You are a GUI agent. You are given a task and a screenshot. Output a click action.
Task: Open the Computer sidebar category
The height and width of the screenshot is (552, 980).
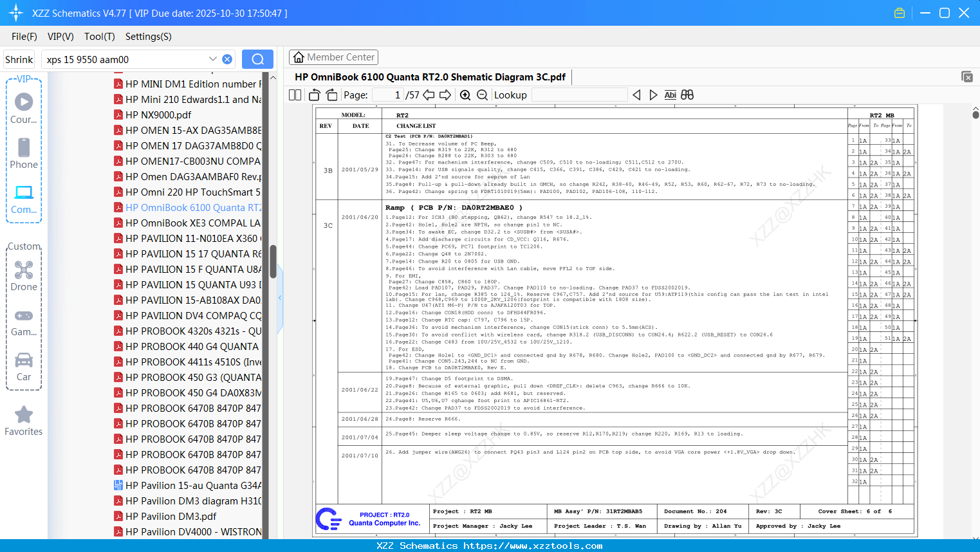click(24, 199)
